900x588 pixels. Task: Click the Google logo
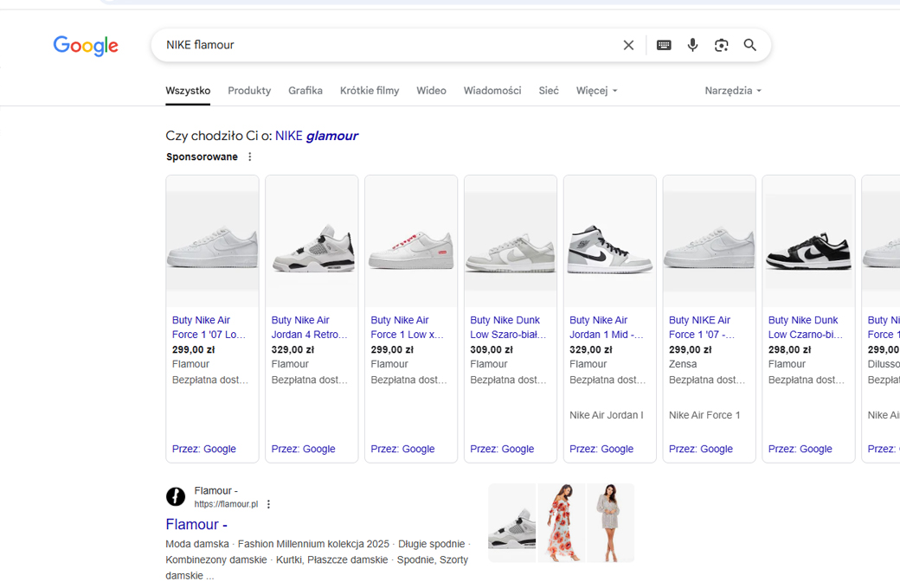(86, 45)
